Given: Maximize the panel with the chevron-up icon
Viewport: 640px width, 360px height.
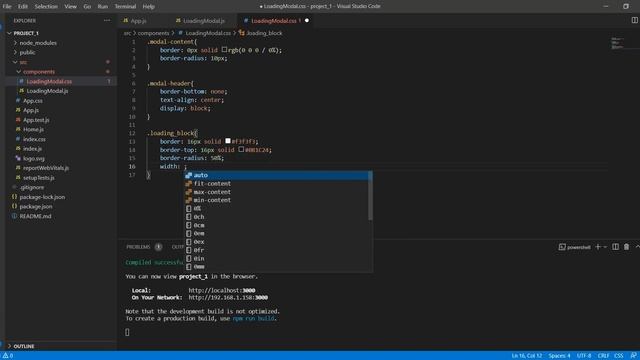Looking at the screenshot, I should tap(637, 247).
